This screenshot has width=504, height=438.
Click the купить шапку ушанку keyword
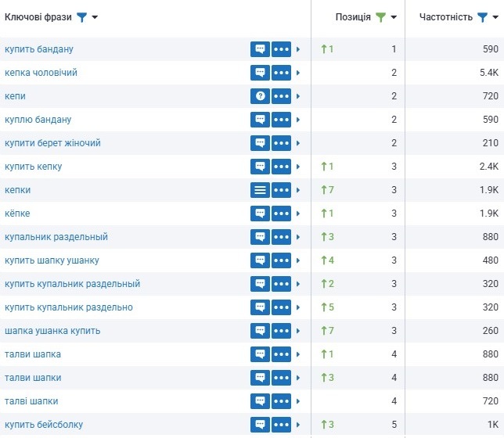pos(52,260)
